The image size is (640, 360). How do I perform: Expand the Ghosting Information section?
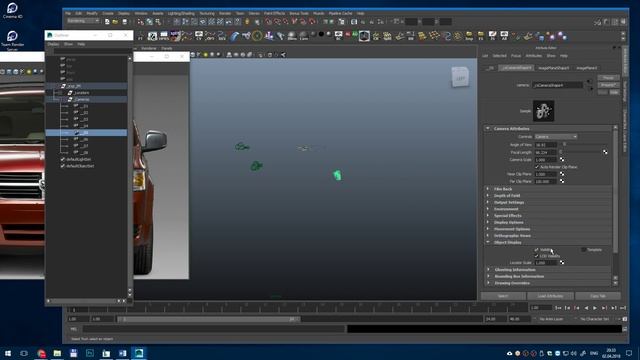(x=489, y=269)
